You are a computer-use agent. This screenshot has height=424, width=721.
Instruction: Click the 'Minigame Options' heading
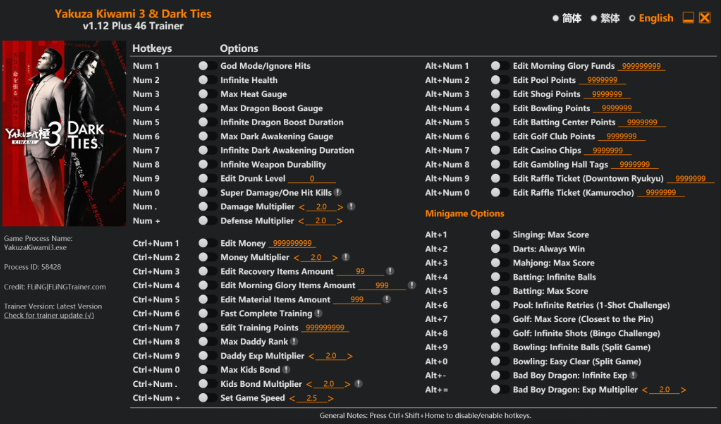point(464,213)
